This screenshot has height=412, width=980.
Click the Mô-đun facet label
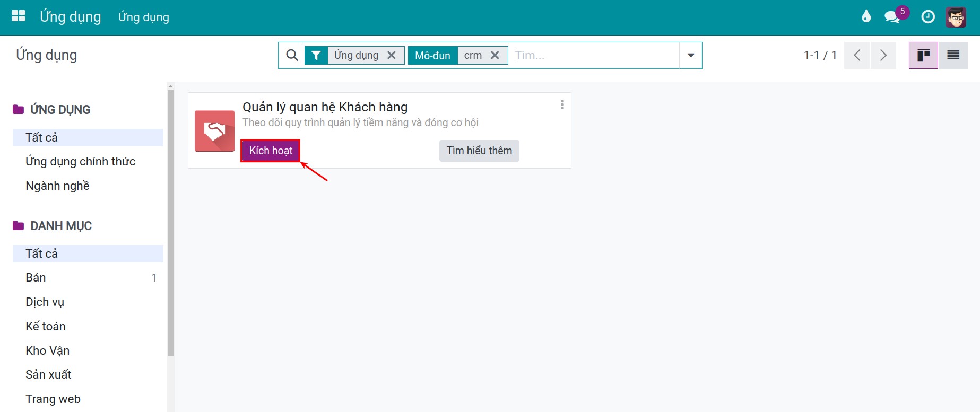click(432, 55)
